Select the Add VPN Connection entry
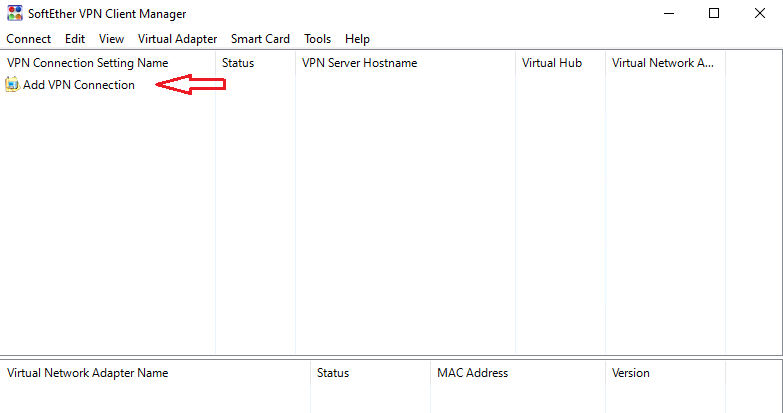This screenshot has height=413, width=783. [79, 85]
